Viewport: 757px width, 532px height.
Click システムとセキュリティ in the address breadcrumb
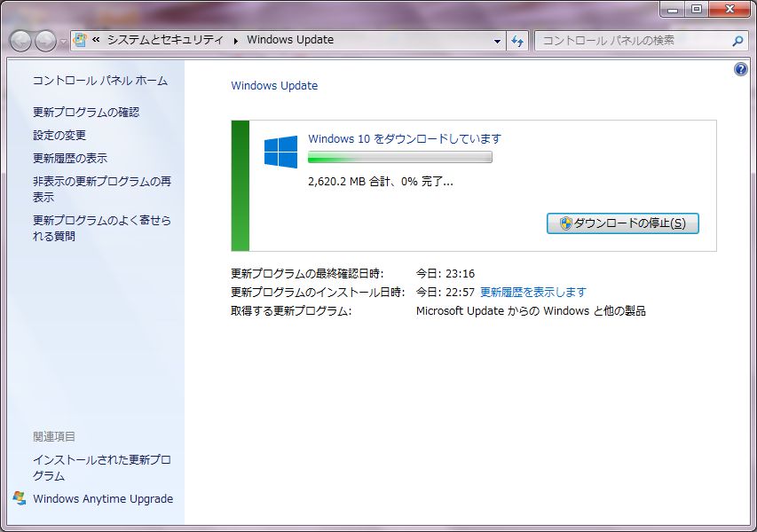tap(165, 40)
